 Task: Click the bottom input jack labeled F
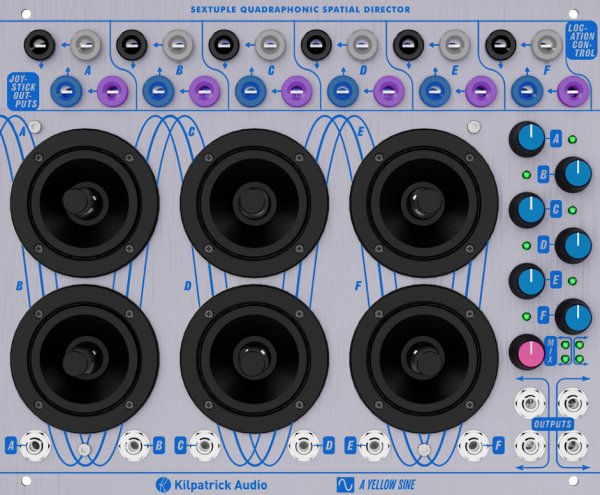click(473, 444)
